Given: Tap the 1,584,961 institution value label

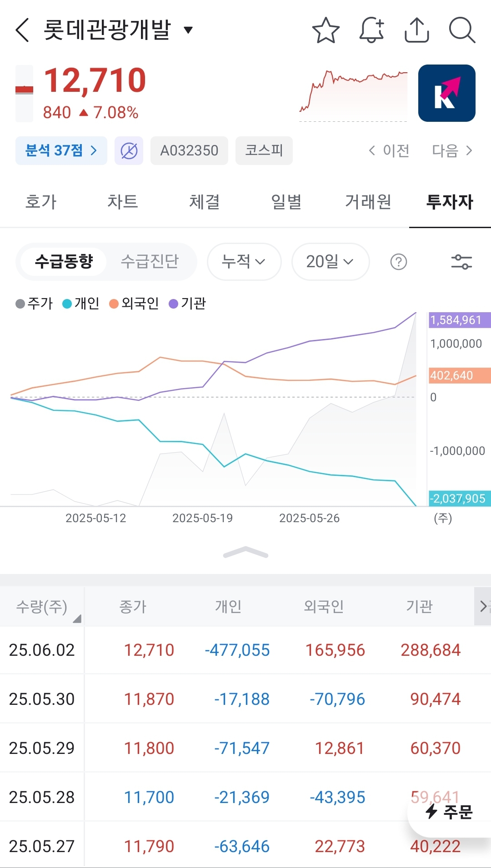Looking at the screenshot, I should (x=459, y=320).
